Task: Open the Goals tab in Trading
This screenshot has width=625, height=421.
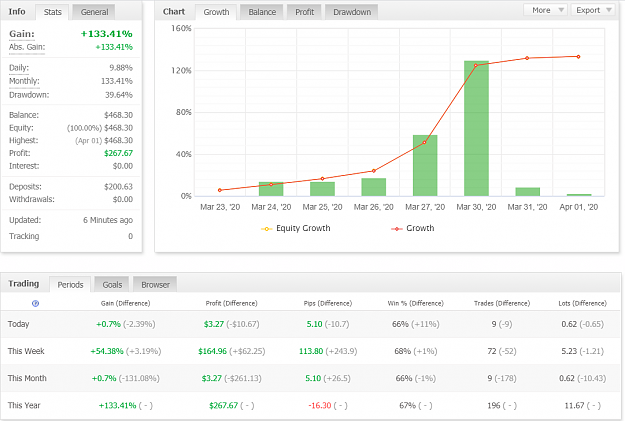Action: pyautogui.click(x=112, y=285)
